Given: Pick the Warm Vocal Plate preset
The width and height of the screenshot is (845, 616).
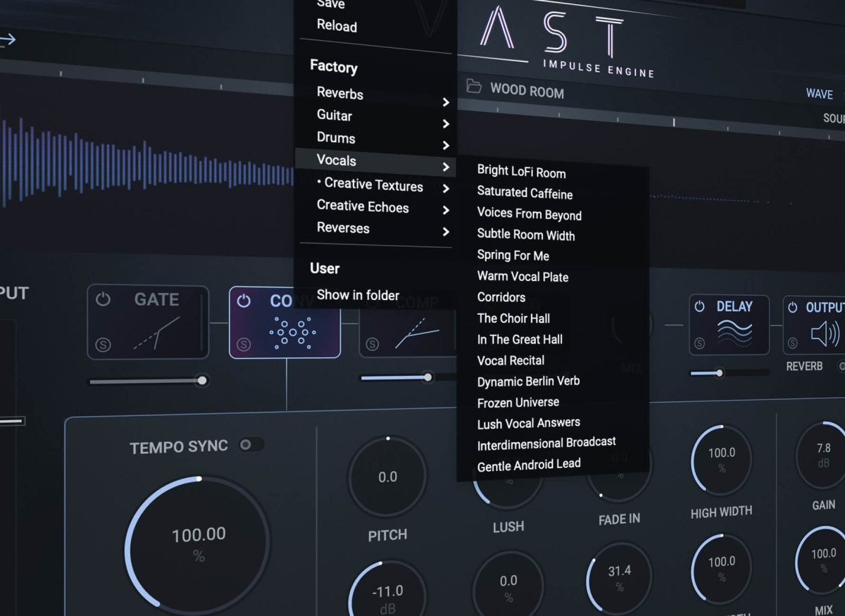Looking at the screenshot, I should tap(522, 277).
